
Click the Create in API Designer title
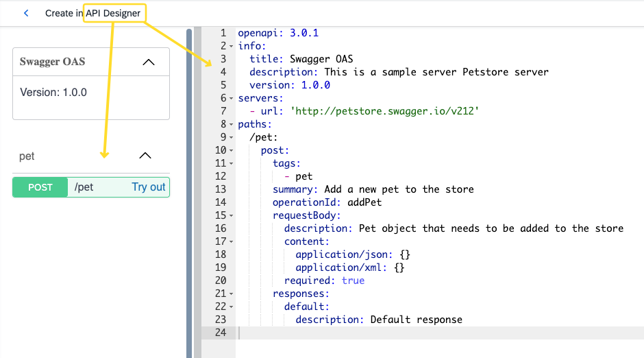[92, 13]
